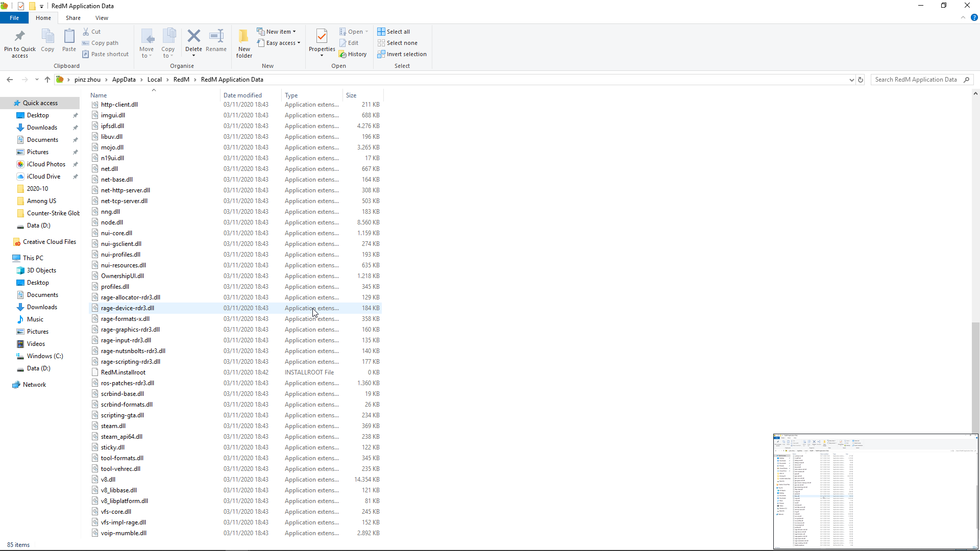
Task: Expand the Easy access dropdown
Action: (279, 43)
